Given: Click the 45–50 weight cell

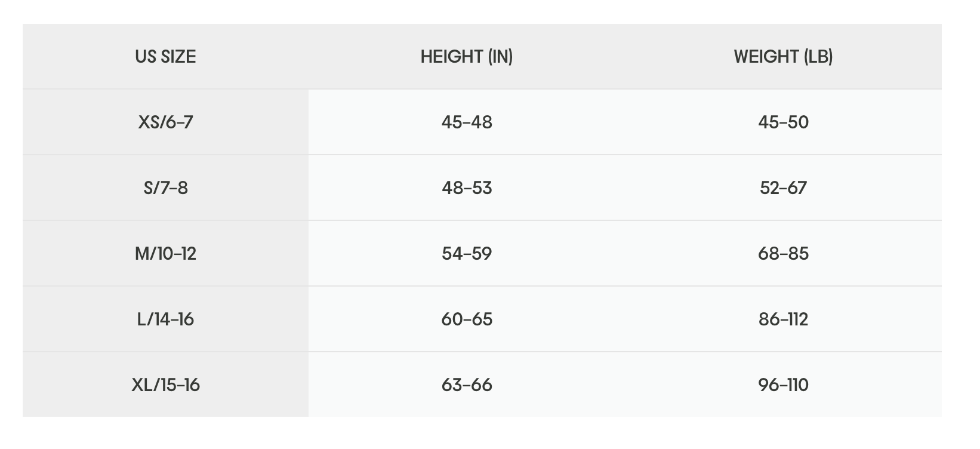Looking at the screenshot, I should click(783, 122).
